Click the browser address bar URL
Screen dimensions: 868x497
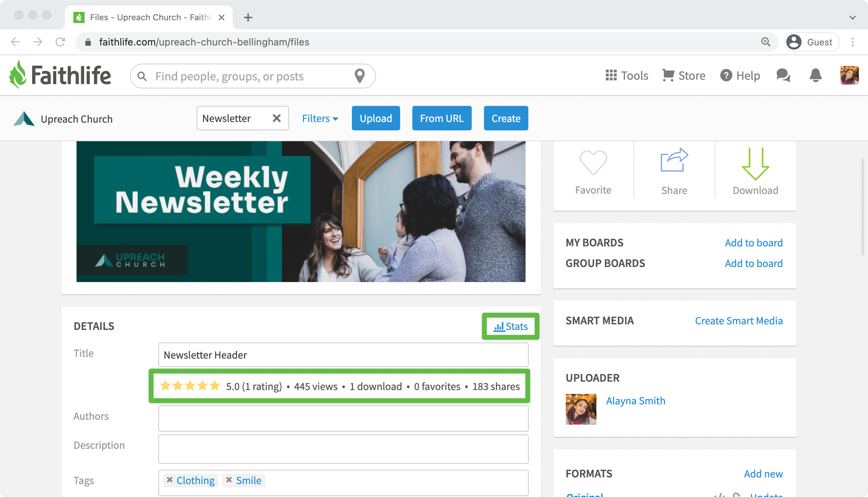[x=204, y=42]
